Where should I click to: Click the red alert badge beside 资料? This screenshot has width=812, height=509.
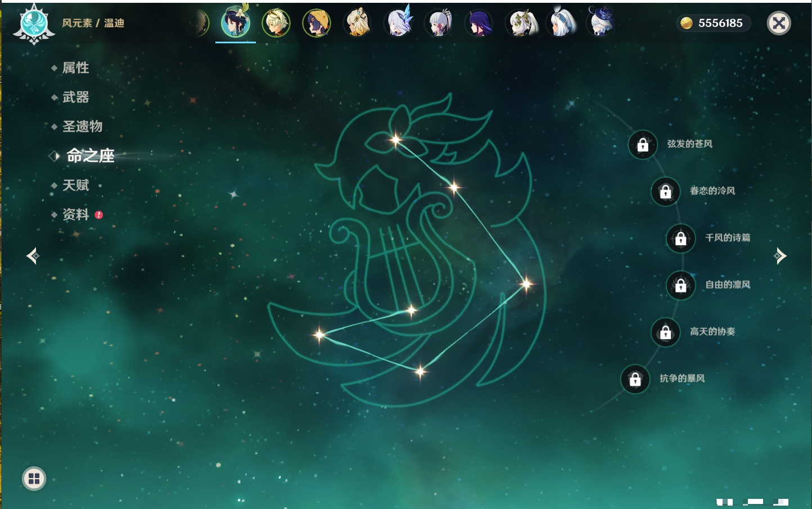(x=99, y=215)
